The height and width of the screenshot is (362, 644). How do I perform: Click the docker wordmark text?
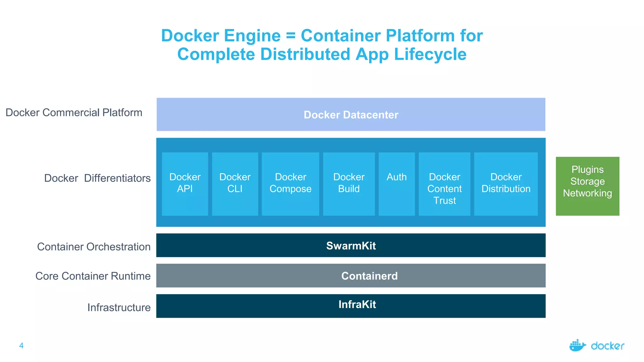pos(608,346)
